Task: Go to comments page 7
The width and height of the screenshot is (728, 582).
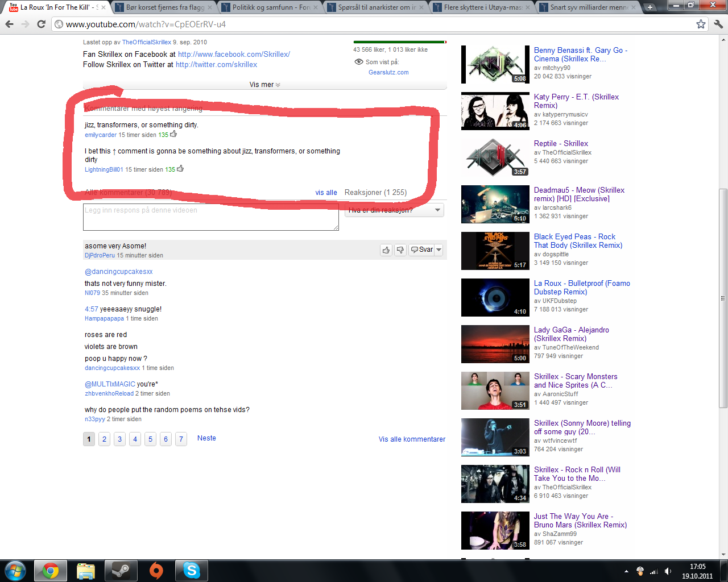Action: 181,439
